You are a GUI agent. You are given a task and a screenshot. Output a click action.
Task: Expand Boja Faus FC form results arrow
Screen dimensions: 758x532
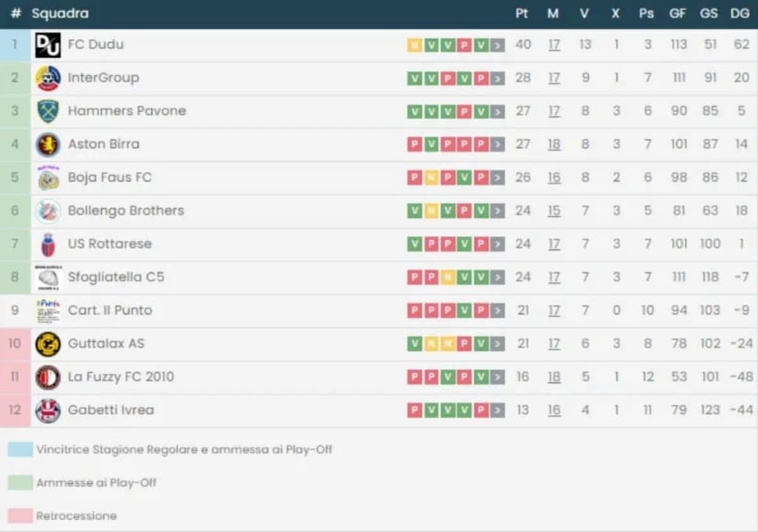tap(498, 178)
